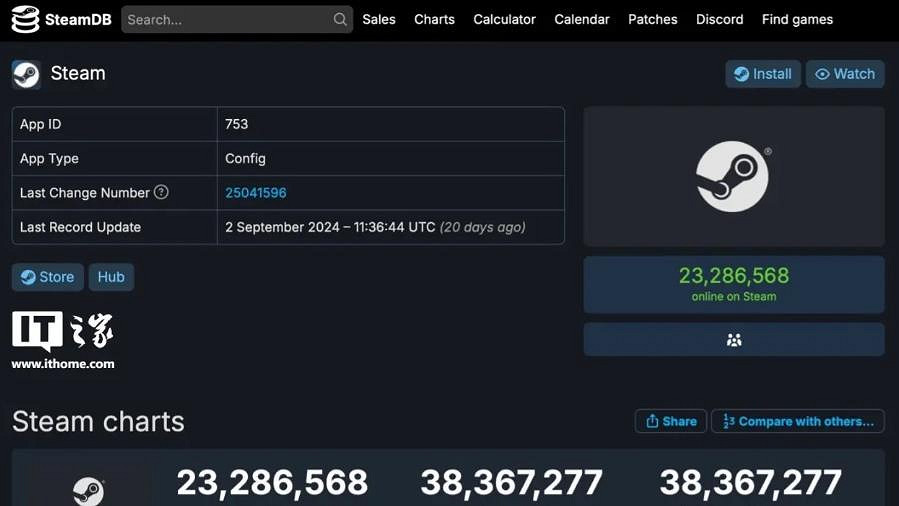The width and height of the screenshot is (899, 506).
Task: Click the Steam app icon beside title
Action: (x=26, y=74)
